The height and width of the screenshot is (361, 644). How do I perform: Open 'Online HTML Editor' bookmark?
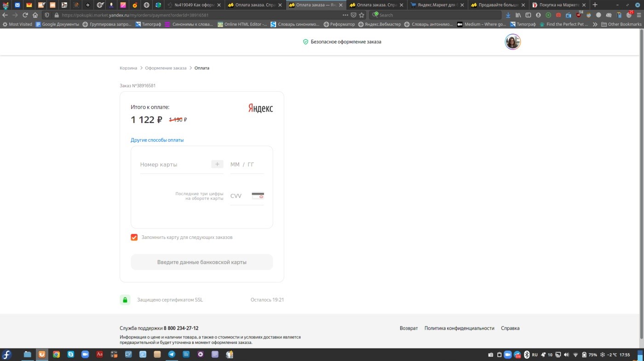tap(242, 24)
